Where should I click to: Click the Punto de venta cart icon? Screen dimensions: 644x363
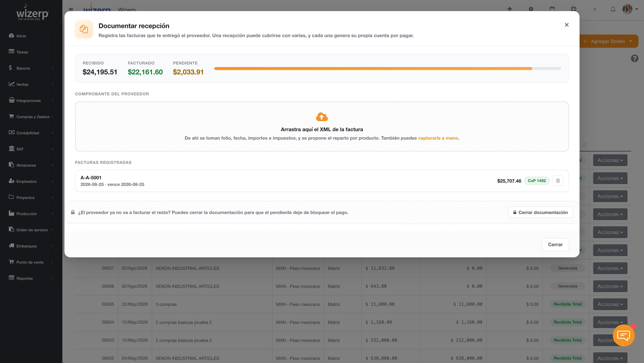pyautogui.click(x=12, y=262)
